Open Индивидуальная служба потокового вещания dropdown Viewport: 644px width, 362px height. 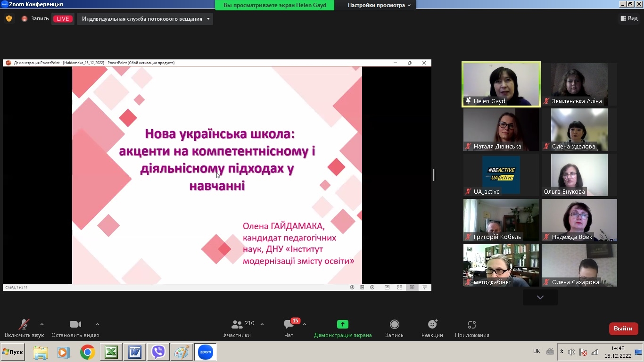point(145,19)
